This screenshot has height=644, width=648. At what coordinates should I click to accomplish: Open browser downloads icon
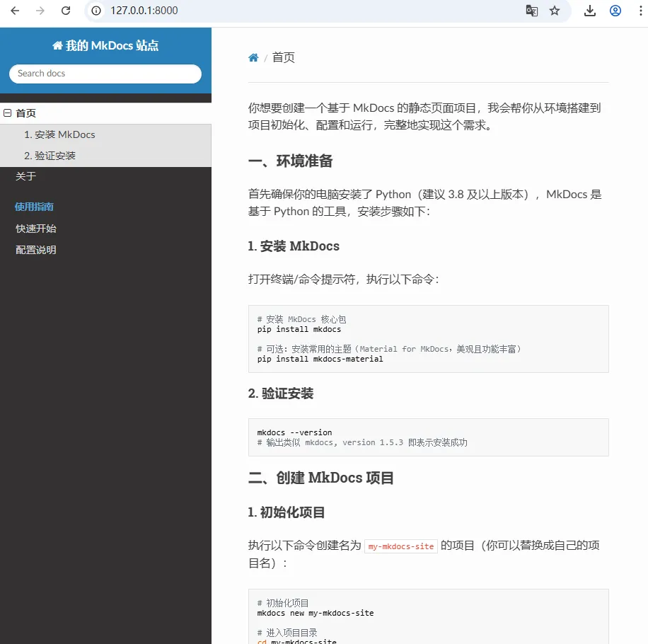coord(590,11)
